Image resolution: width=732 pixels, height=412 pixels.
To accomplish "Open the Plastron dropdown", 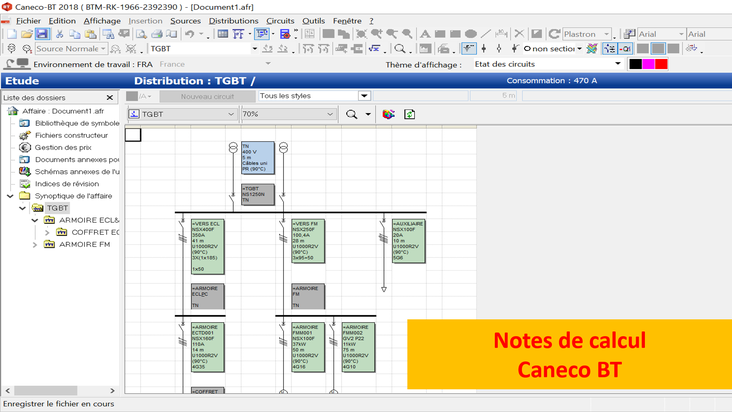I will [606, 34].
